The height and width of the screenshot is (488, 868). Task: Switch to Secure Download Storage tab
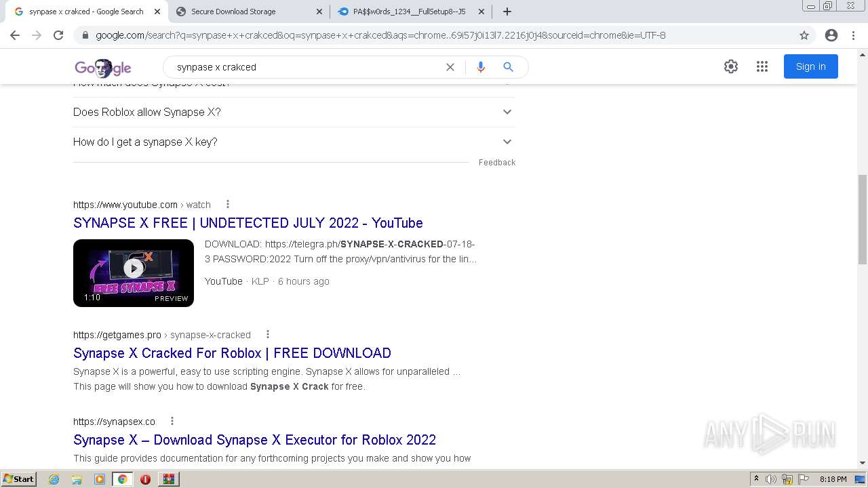pos(249,12)
